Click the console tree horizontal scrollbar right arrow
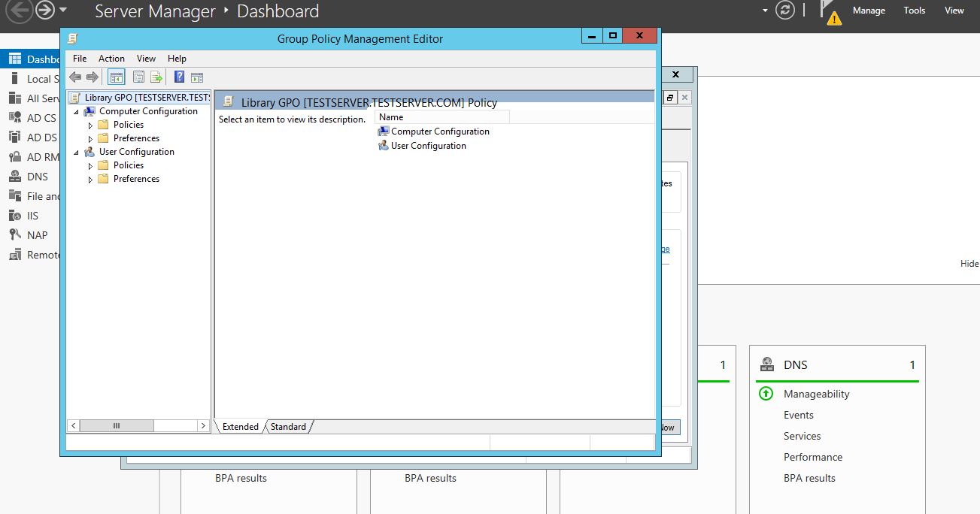Screen dimensions: 980x514 coord(203,425)
